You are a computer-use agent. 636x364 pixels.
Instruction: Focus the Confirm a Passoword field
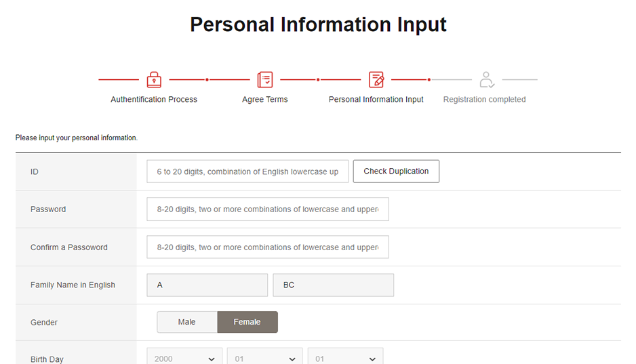[x=267, y=247]
